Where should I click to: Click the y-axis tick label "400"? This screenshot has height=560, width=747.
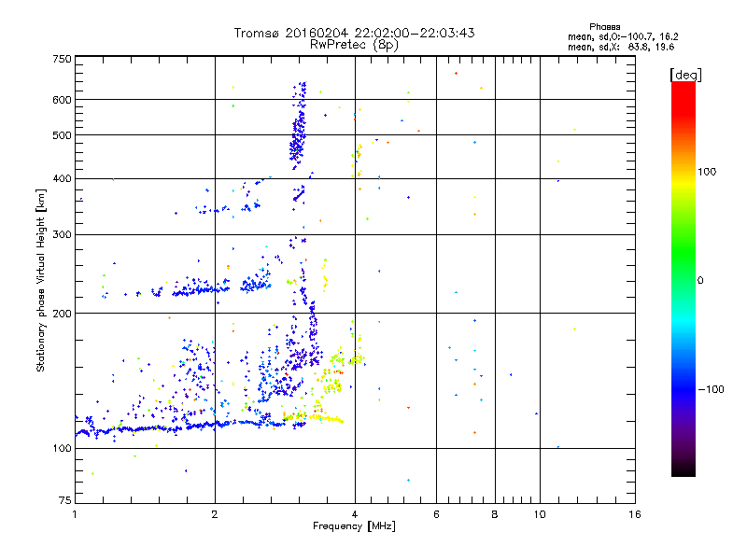coord(62,178)
